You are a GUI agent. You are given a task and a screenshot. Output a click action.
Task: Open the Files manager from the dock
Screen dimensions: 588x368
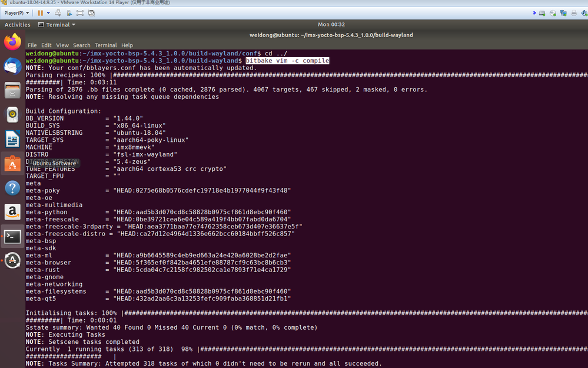(12, 91)
